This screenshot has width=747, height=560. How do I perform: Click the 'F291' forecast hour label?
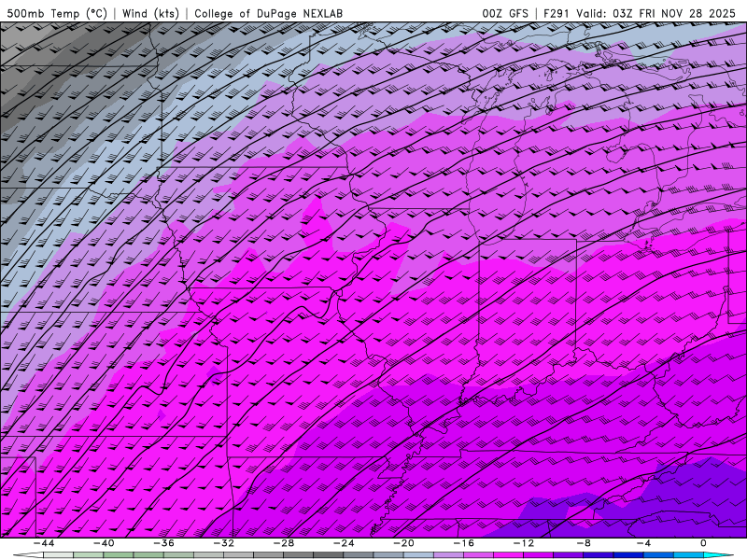pyautogui.click(x=557, y=13)
